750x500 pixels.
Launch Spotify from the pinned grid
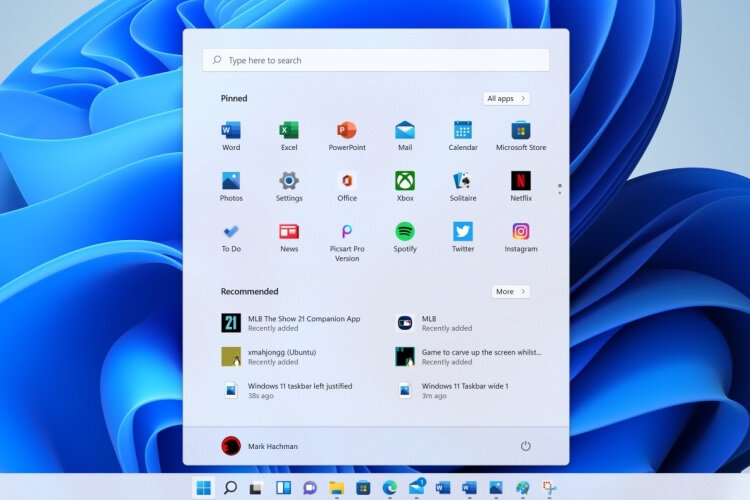point(405,237)
